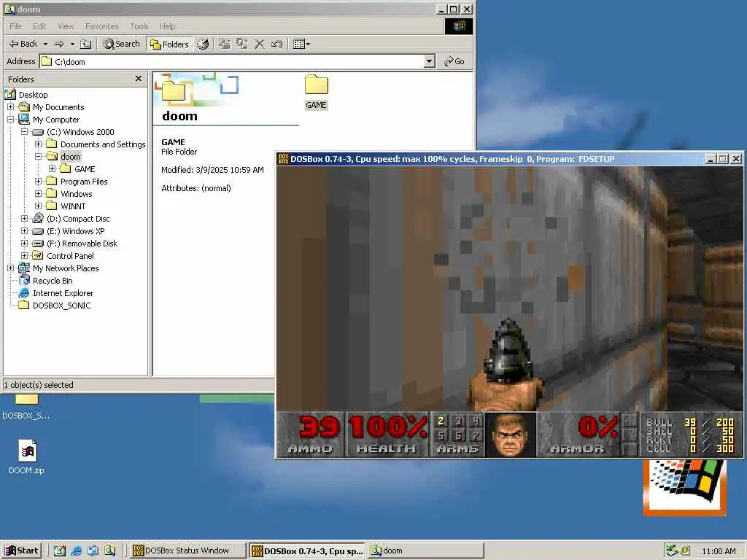Expand Documents and Settings tree node
The height and width of the screenshot is (560, 747).
click(x=39, y=144)
